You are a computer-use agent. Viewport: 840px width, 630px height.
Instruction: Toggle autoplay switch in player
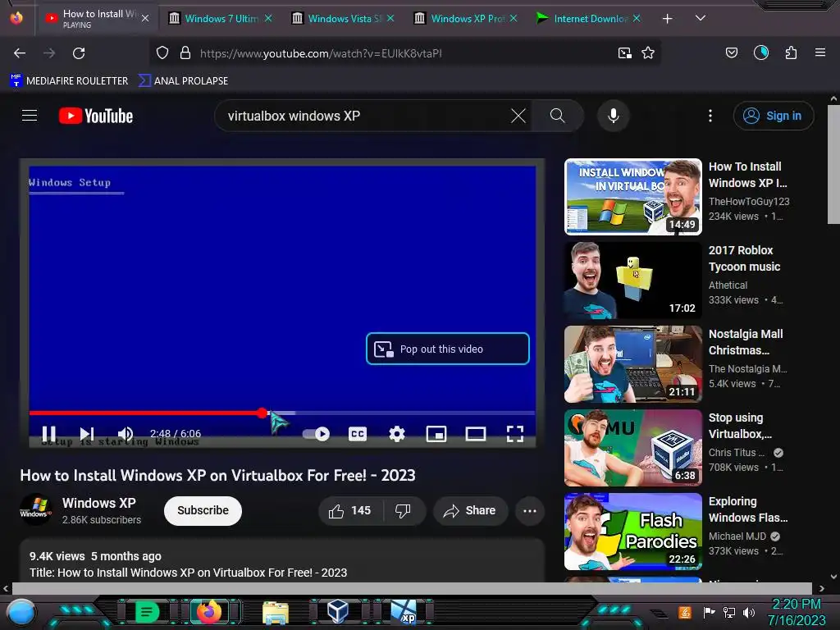click(316, 434)
